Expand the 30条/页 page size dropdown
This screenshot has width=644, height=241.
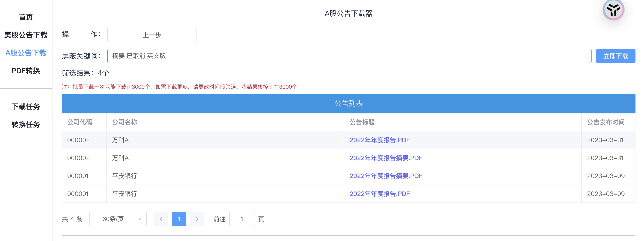point(118,219)
